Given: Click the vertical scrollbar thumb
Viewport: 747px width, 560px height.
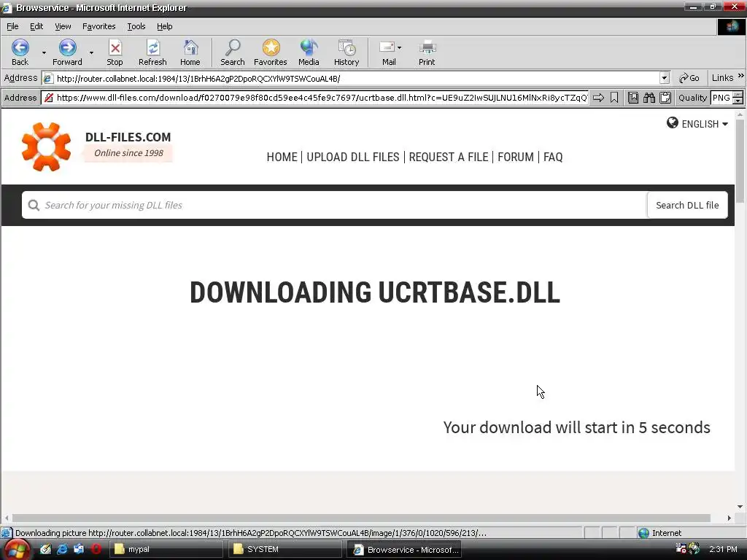Looking at the screenshot, I should coord(740,161).
